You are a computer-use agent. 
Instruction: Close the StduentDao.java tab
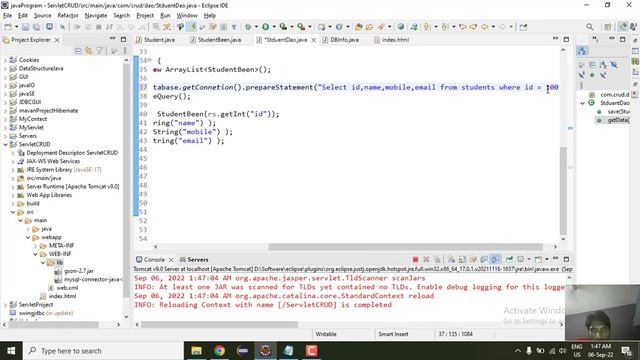coord(313,40)
